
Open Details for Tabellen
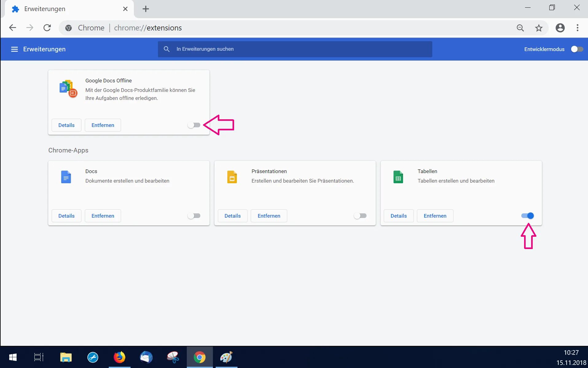[x=399, y=216]
